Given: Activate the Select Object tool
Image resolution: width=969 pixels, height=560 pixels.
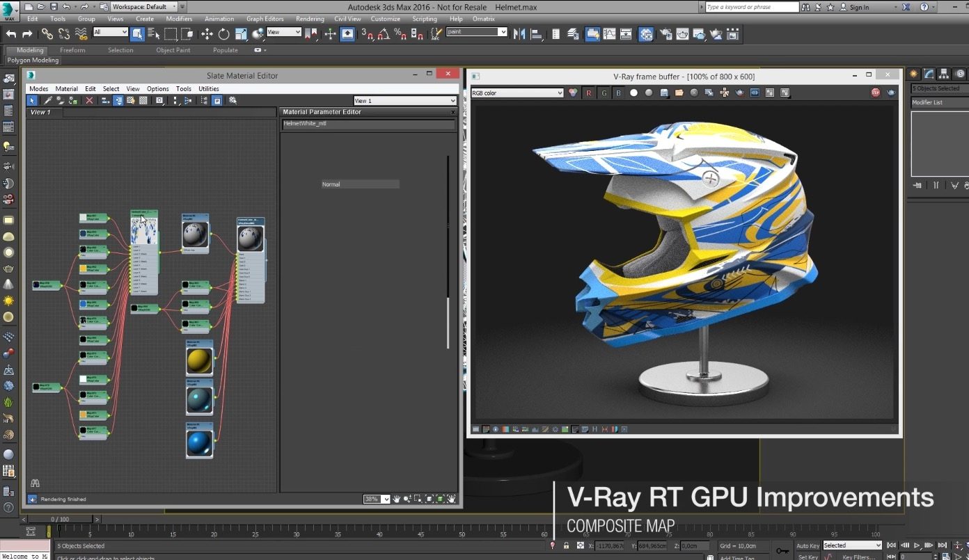Looking at the screenshot, I should 137,33.
